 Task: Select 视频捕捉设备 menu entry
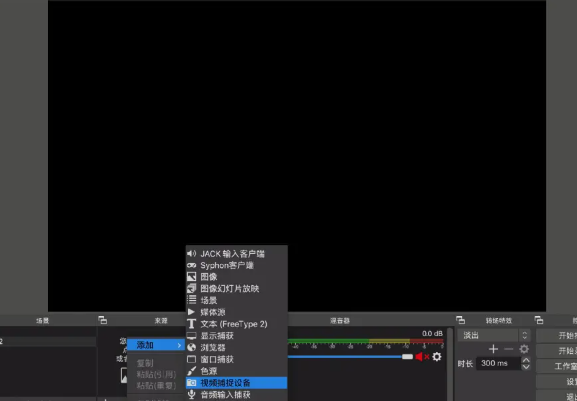click(x=237, y=383)
